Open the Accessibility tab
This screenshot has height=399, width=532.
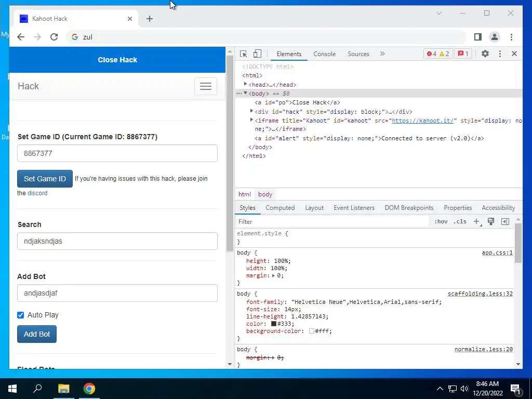(x=498, y=208)
